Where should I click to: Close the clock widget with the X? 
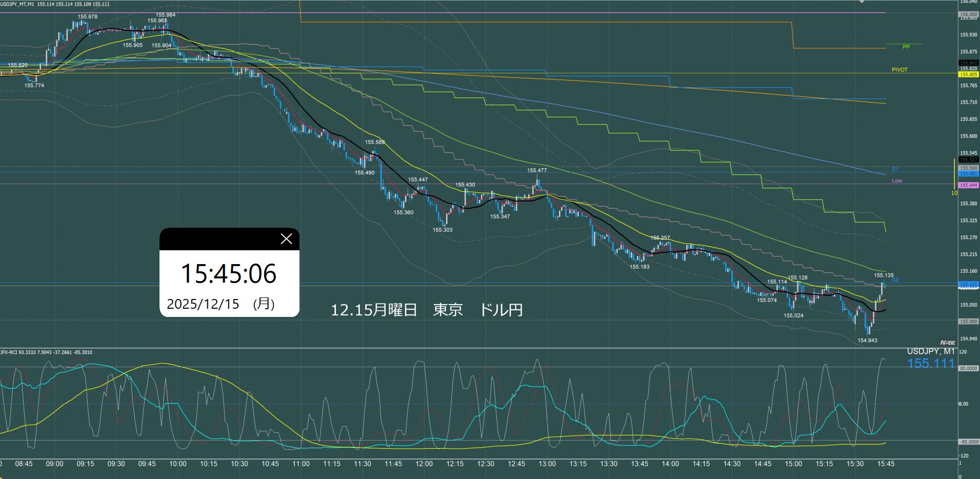coord(286,239)
